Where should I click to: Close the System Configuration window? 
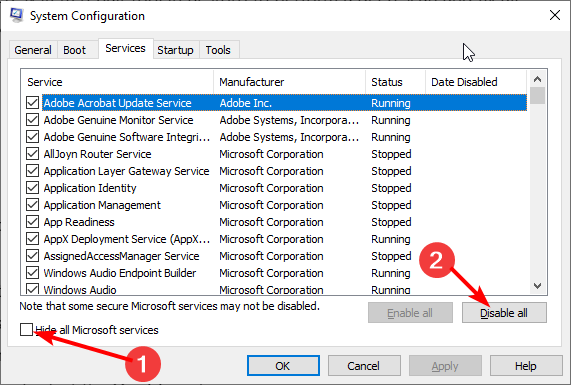click(x=555, y=15)
